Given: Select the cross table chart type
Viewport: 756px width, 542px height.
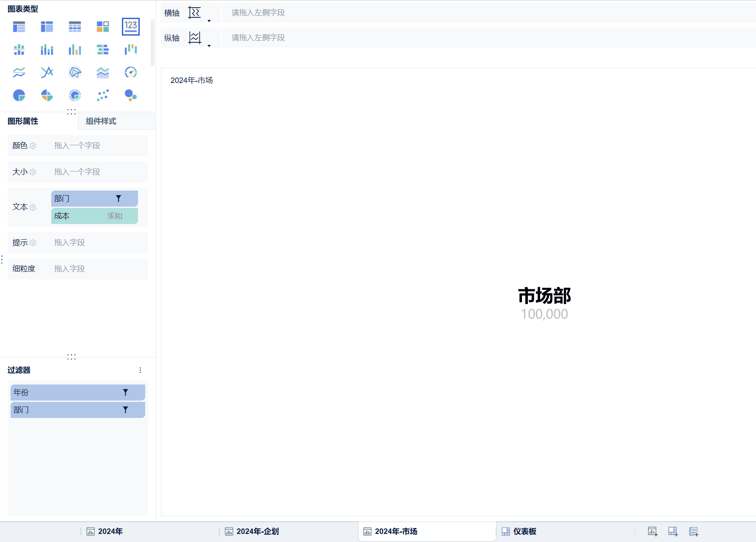Looking at the screenshot, I should tap(47, 27).
